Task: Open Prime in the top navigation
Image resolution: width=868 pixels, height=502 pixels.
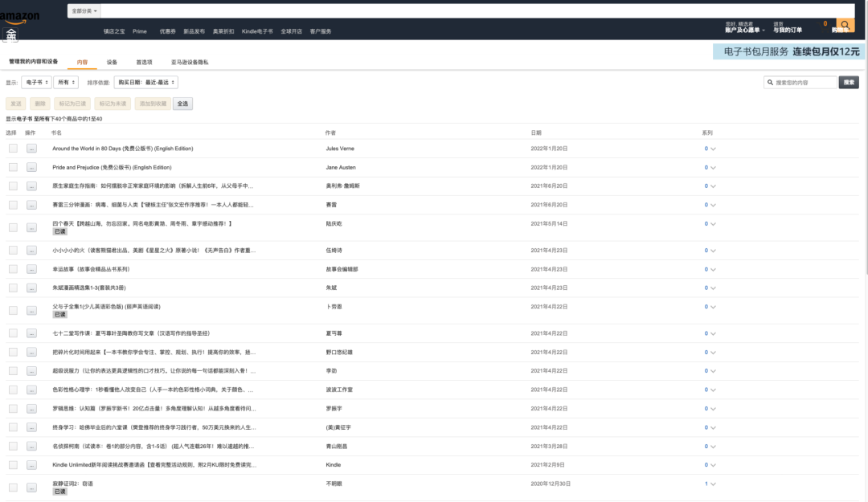Action: pos(140,31)
